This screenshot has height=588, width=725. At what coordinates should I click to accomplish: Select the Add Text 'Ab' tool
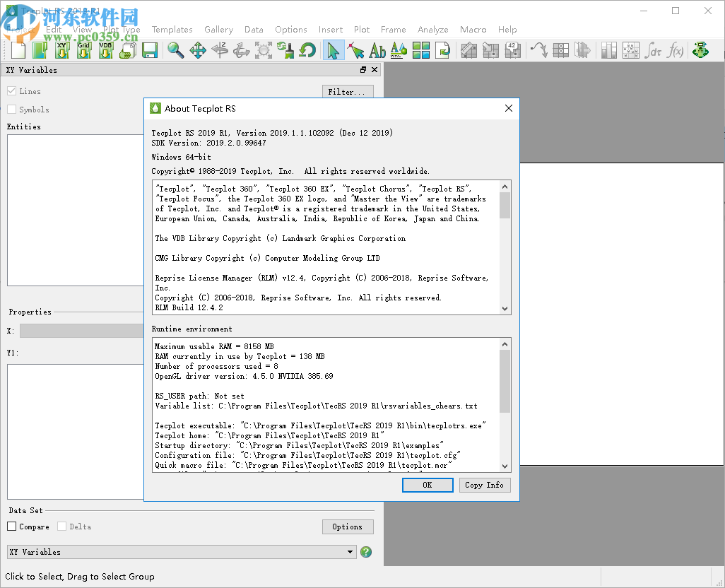[x=377, y=50]
